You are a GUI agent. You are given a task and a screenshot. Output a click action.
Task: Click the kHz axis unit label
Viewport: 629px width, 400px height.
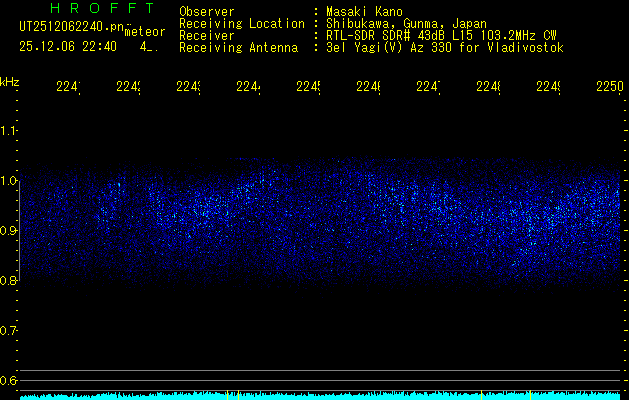[x=10, y=82]
